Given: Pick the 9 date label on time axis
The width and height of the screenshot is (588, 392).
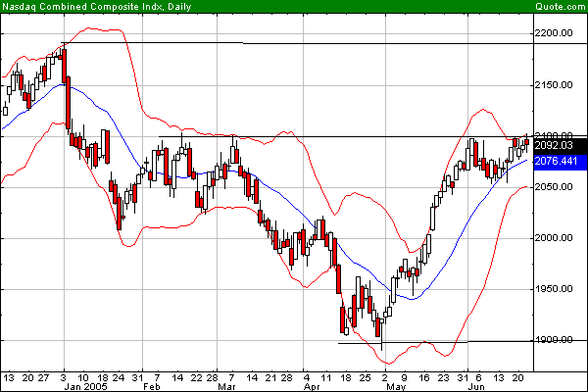Looking at the screenshot, I should tap(404, 377).
